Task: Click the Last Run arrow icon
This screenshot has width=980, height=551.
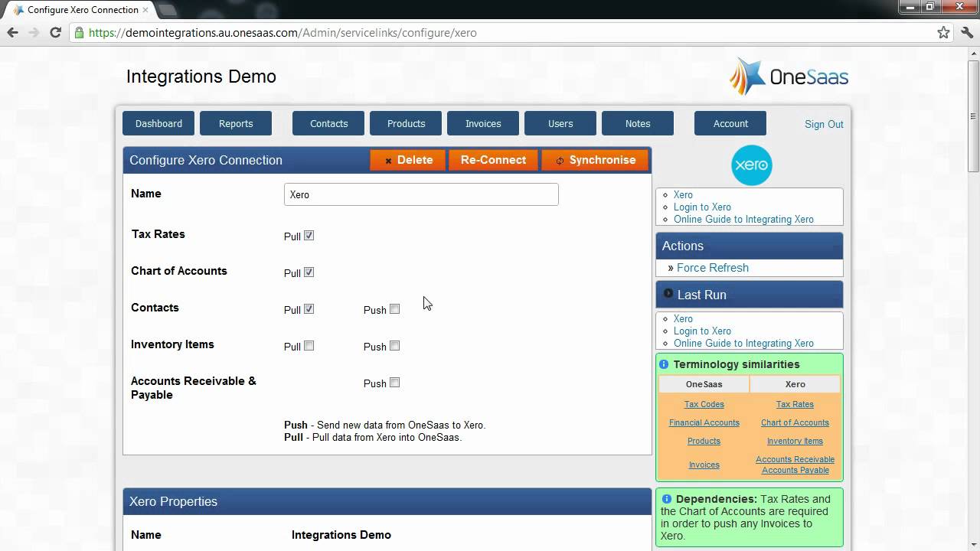Action: click(x=668, y=294)
